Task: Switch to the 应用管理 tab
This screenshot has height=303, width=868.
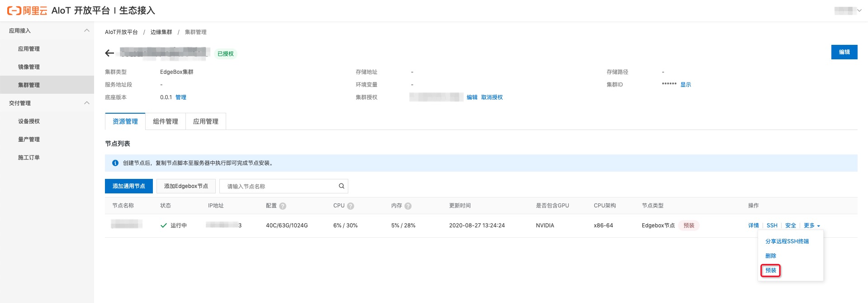Action: 206,121
